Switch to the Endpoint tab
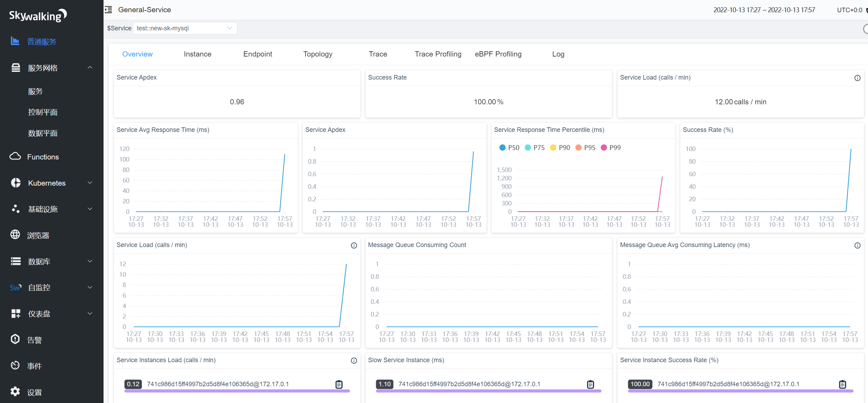 pyautogui.click(x=258, y=54)
